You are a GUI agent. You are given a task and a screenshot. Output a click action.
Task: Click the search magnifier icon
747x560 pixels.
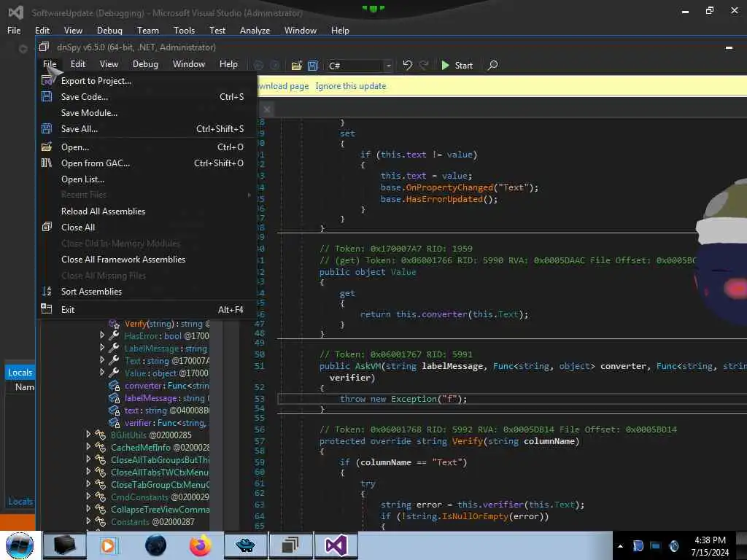pyautogui.click(x=492, y=65)
